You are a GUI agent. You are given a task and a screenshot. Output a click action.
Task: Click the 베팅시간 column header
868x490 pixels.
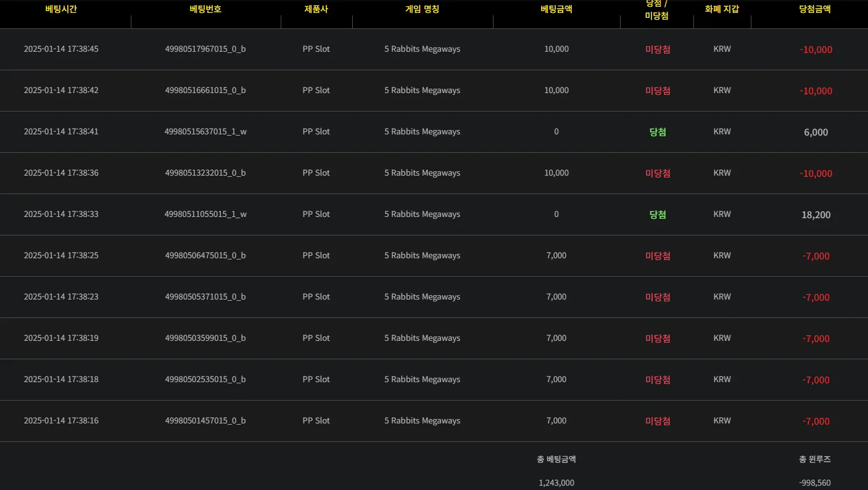(x=61, y=9)
